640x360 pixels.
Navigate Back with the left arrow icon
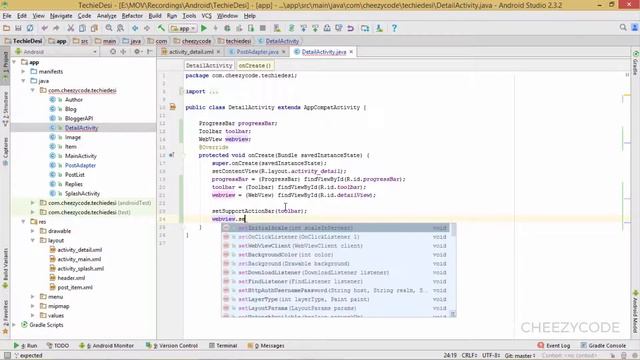(x=135, y=28)
